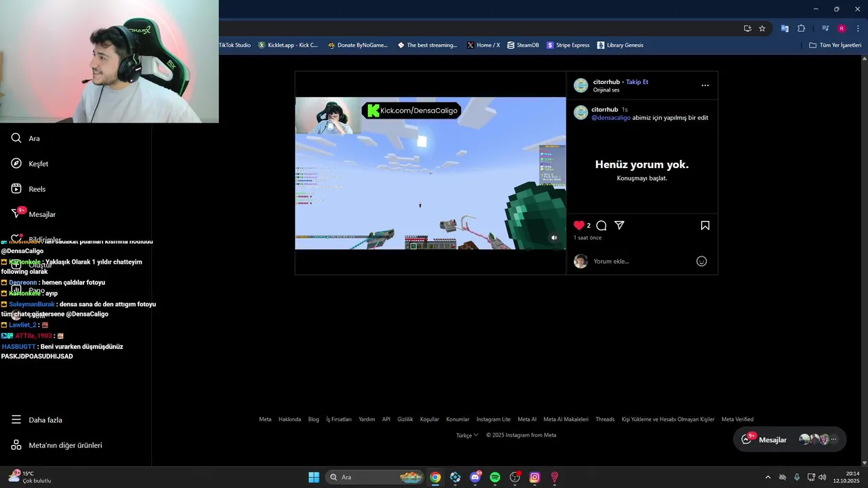Open the Meta footer link
868x488 pixels.
[265, 419]
